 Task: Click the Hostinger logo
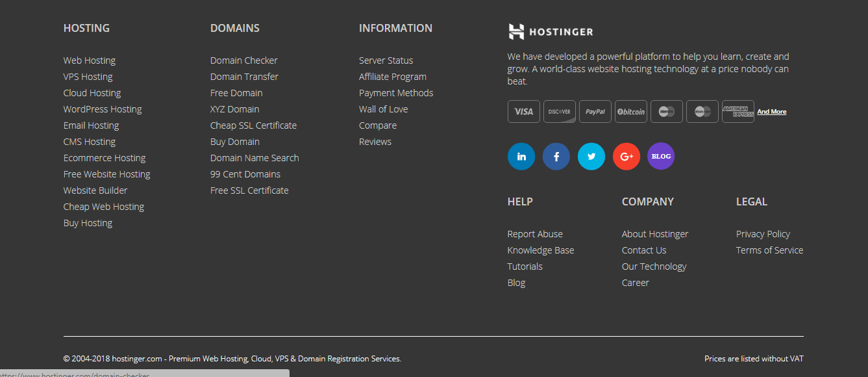click(x=551, y=31)
